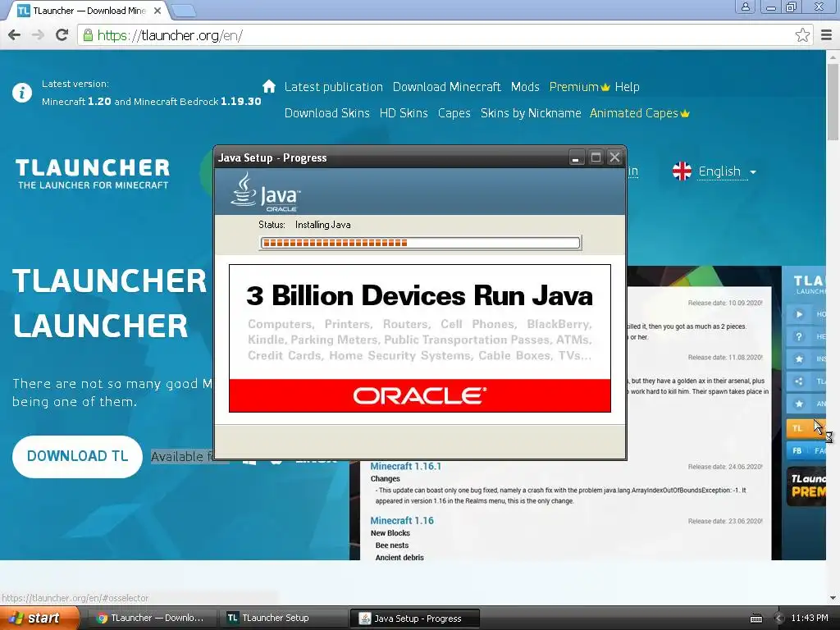Click the question mark sidebar icon
Viewport: 840px width, 630px height.
pos(799,336)
